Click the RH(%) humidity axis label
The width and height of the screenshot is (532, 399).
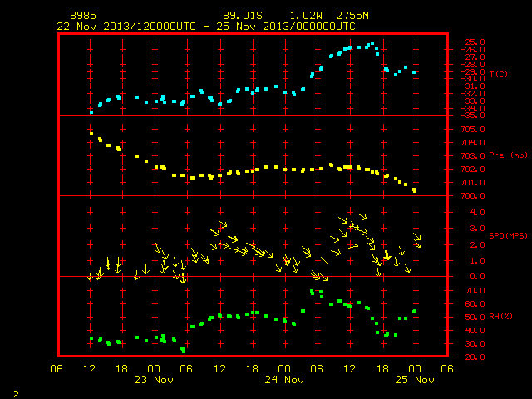point(500,317)
